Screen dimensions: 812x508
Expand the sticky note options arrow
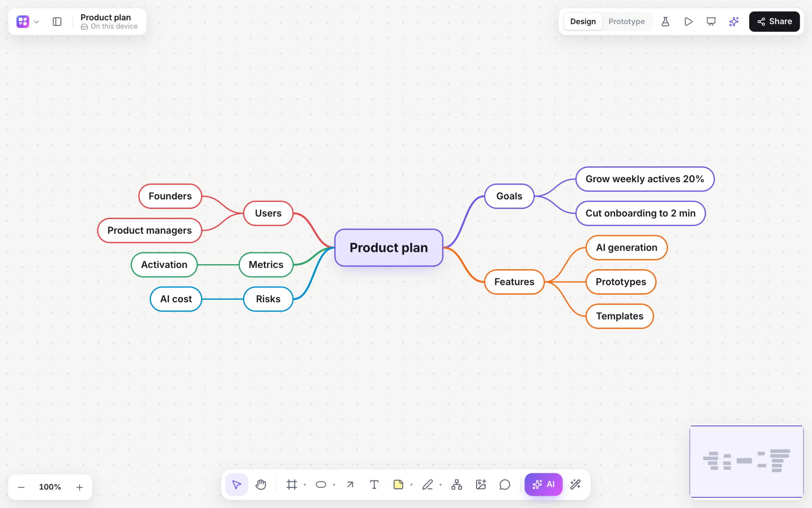coord(411,485)
